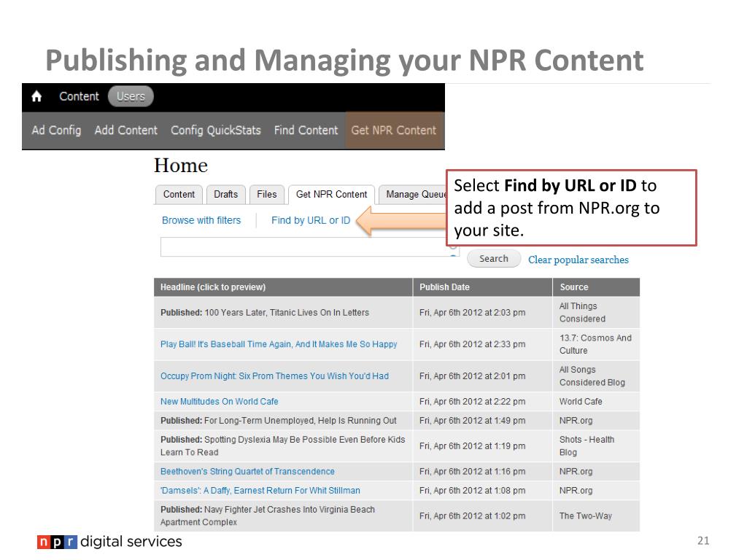Image resolution: width=747 pixels, height=560 pixels.
Task: Switch to the Files tab
Action: point(267,195)
